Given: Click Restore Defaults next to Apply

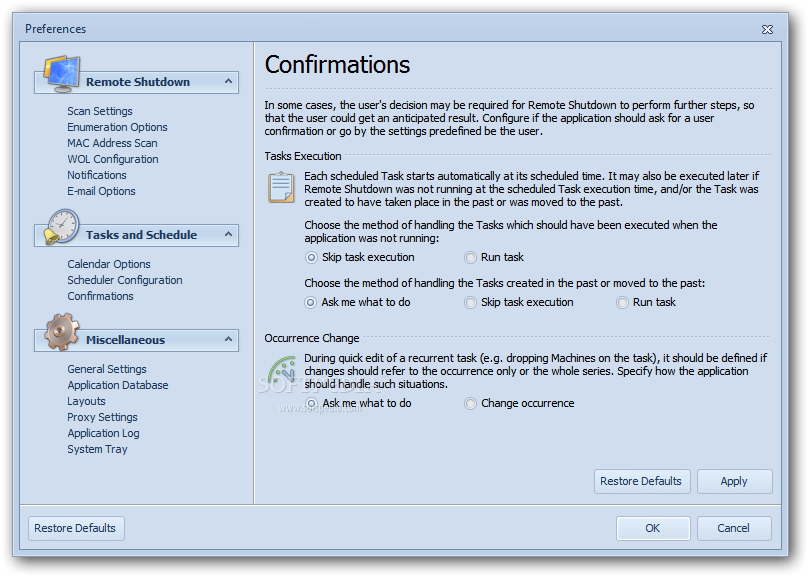Looking at the screenshot, I should [x=641, y=482].
